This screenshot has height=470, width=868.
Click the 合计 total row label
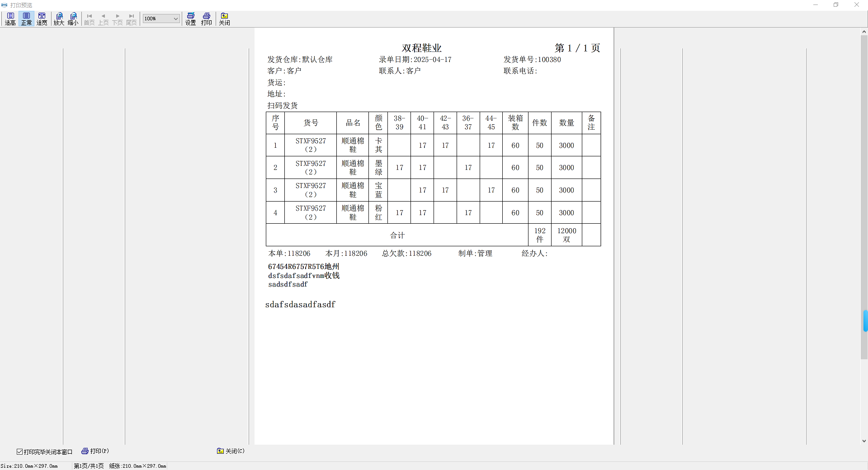pos(397,235)
